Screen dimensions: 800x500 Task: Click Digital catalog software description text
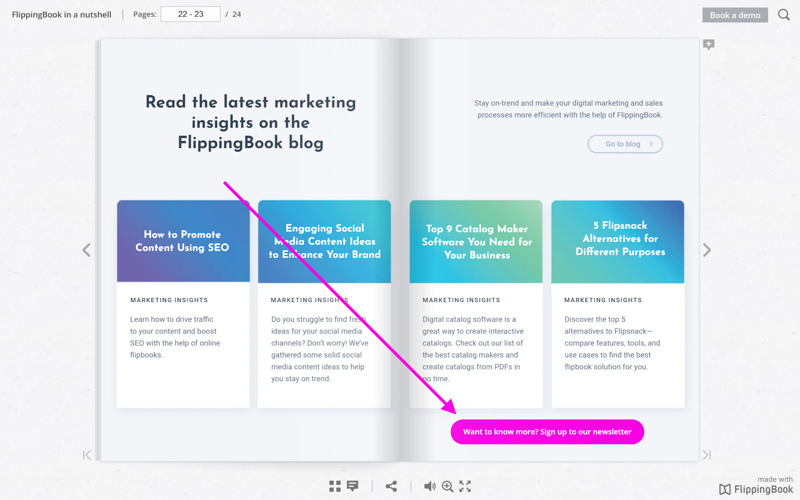tap(473, 349)
